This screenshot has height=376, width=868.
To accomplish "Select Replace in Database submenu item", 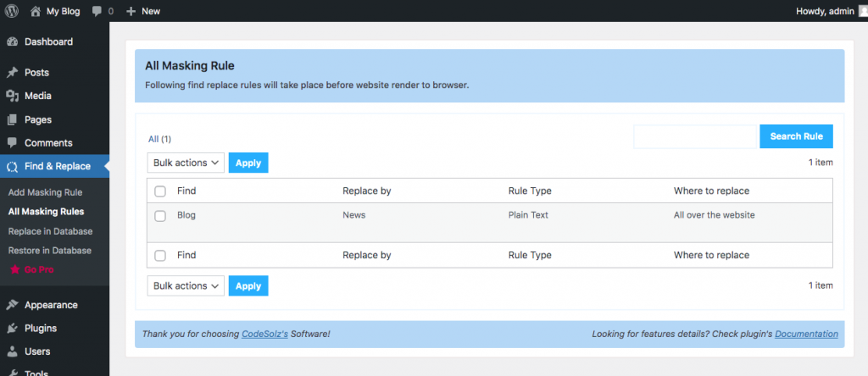I will pyautogui.click(x=50, y=231).
